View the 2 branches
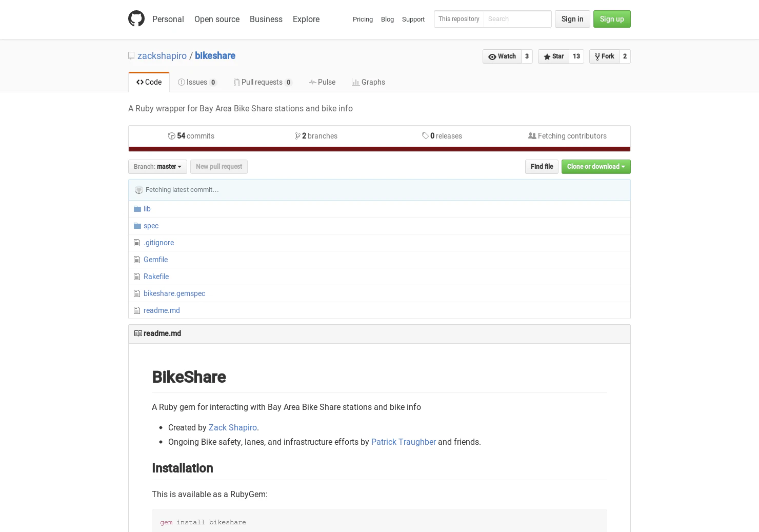759x532 pixels. click(316, 136)
